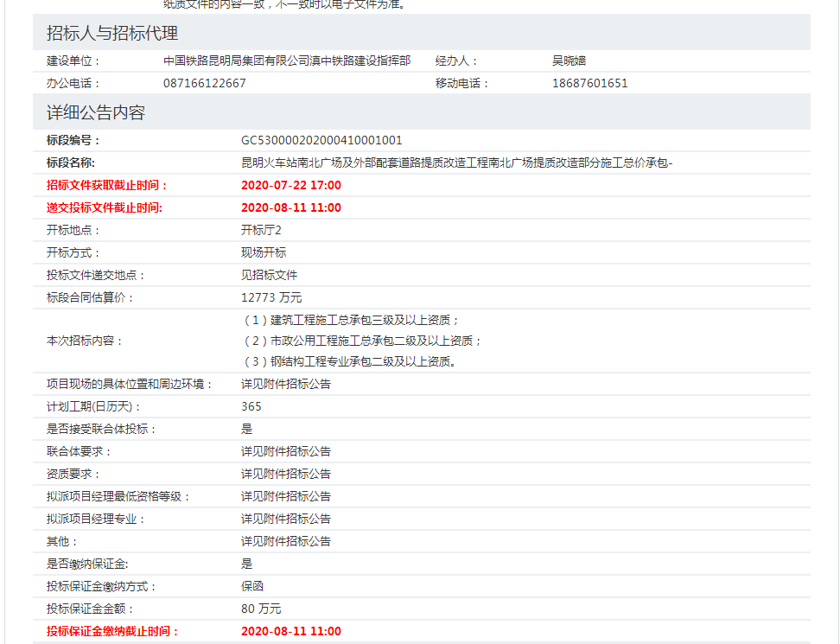Click the bid opening location 开标厅2
The width and height of the screenshot is (840, 644).
[261, 230]
